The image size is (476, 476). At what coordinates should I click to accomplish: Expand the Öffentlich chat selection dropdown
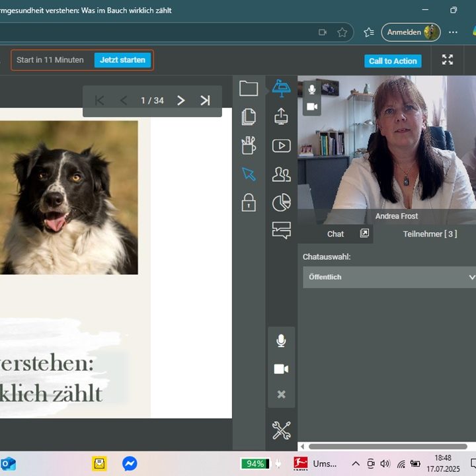(x=389, y=277)
